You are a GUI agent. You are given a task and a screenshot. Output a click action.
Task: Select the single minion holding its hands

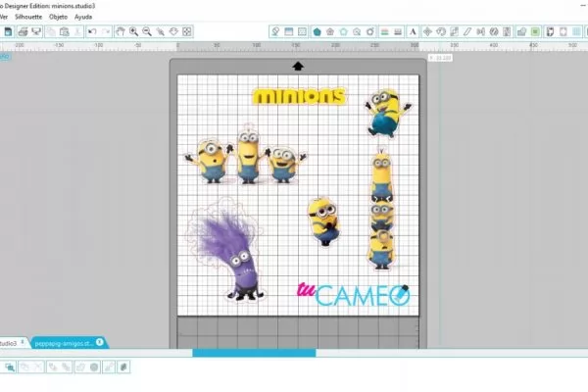click(x=324, y=221)
